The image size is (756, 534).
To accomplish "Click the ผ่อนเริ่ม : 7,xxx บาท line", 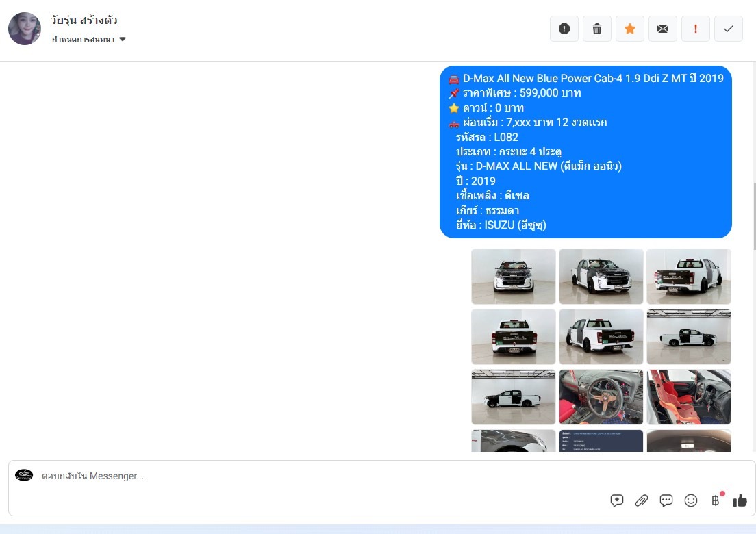I will pos(528,123).
